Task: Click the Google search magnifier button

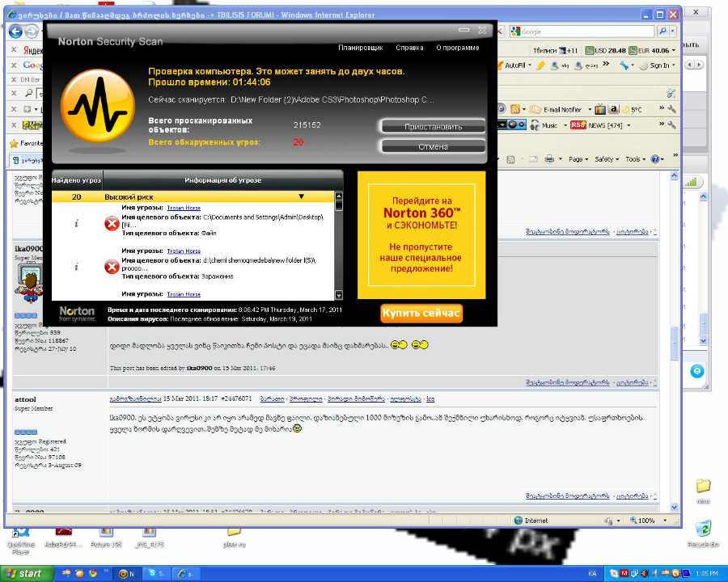Action: click(x=662, y=32)
